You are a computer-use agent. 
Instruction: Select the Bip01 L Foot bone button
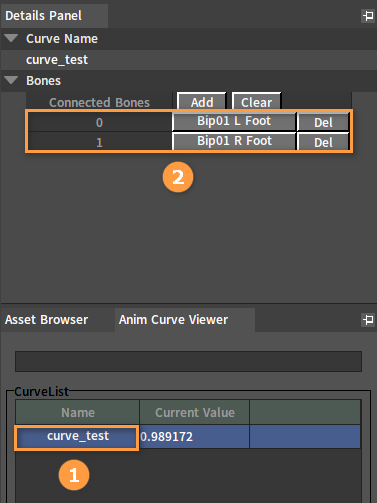coord(234,121)
